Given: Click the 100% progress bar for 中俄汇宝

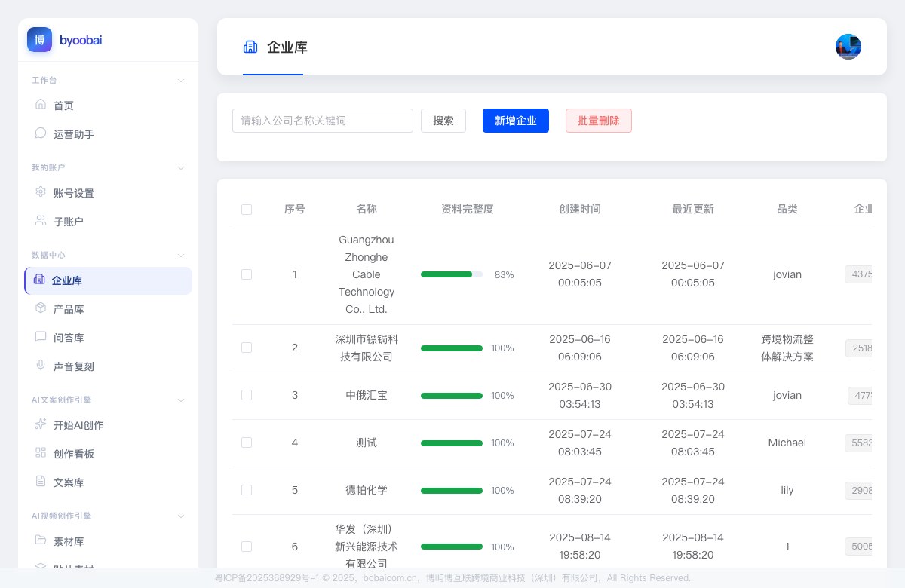Looking at the screenshot, I should click(x=452, y=395).
